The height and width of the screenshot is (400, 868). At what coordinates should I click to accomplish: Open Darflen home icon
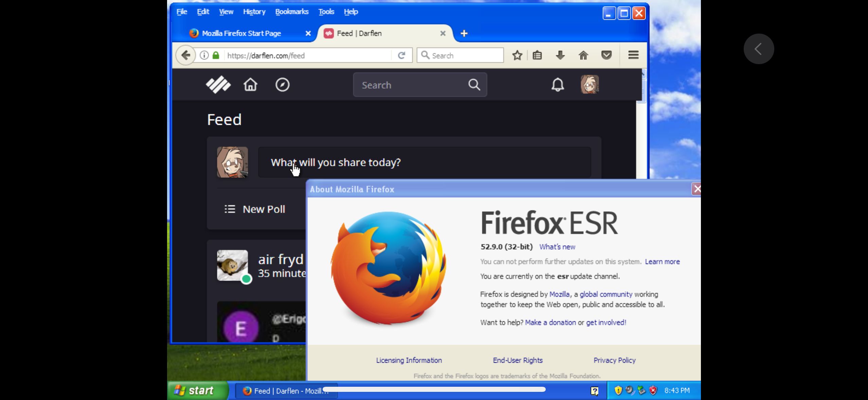(x=250, y=84)
